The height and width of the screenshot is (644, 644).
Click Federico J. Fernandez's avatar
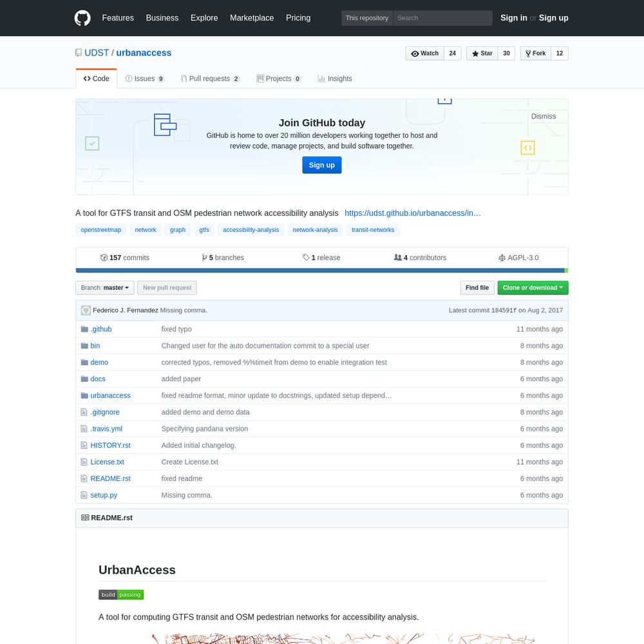tap(86, 310)
